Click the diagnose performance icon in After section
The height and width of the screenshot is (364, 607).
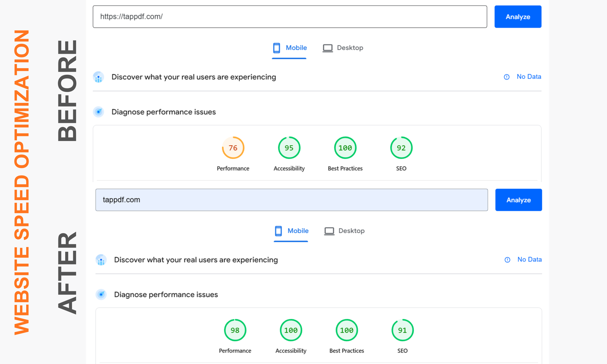(x=101, y=295)
